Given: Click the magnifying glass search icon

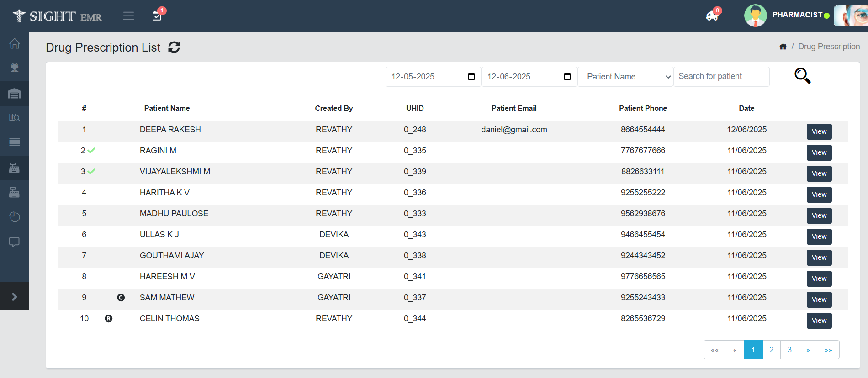Looking at the screenshot, I should tap(802, 76).
